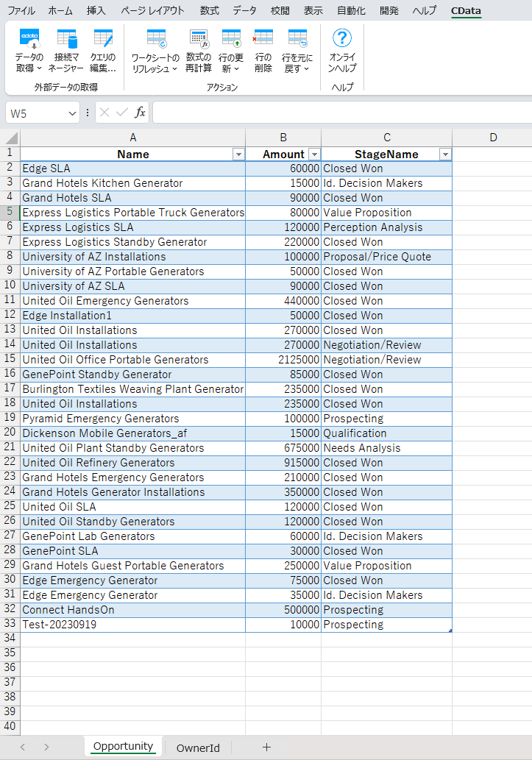Select cell 'Grand Hotels Kitchen Generator'
This screenshot has width=532, height=760.
coord(133,183)
